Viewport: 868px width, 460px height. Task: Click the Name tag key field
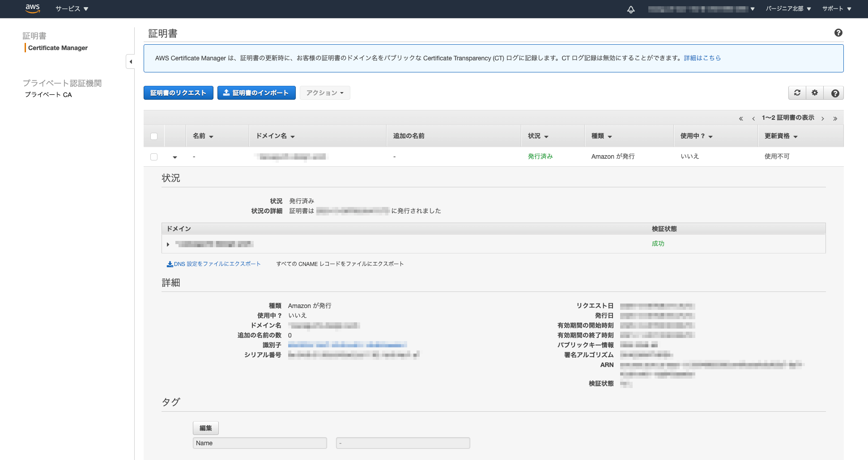(260, 443)
